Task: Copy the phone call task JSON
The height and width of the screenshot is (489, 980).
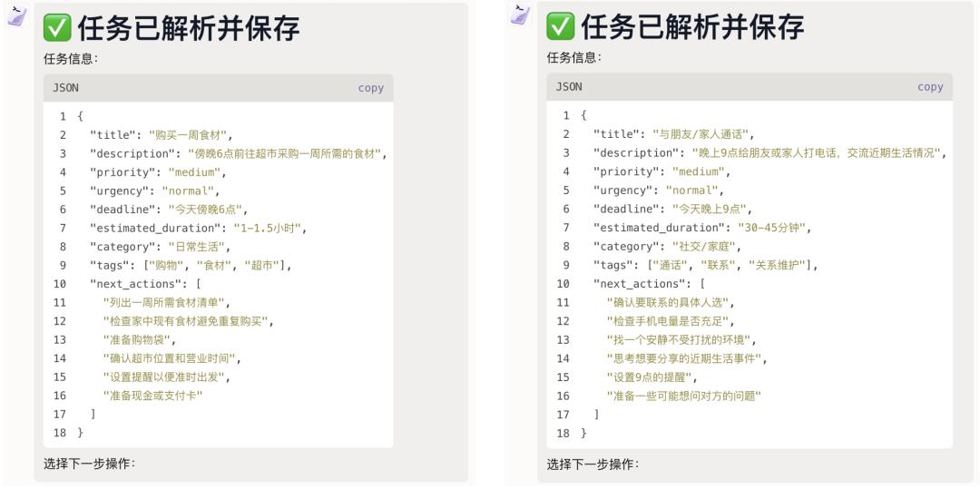Action: (930, 87)
